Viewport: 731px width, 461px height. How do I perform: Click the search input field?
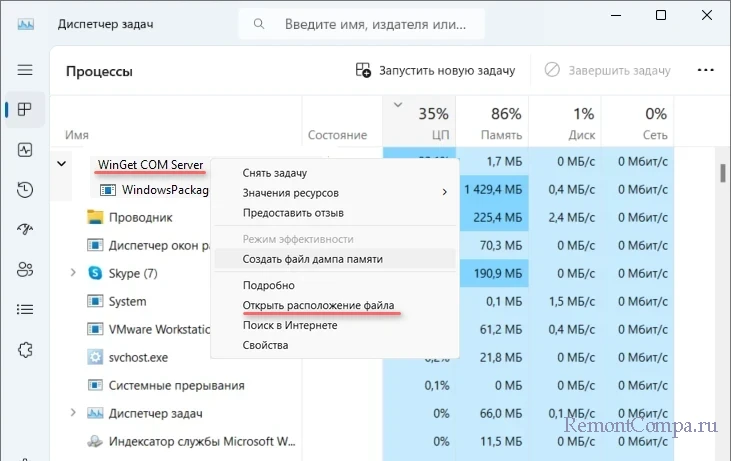[x=362, y=24]
